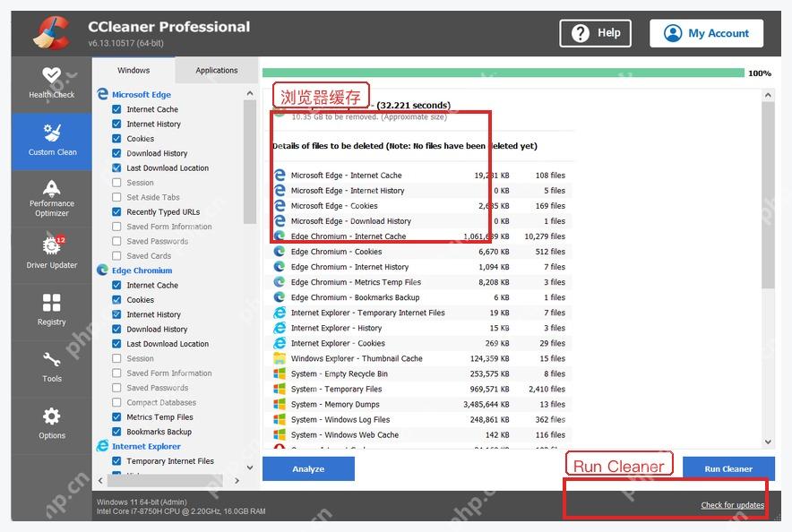Click icon of Internet Explorer - History row
The image size is (792, 532).
click(280, 328)
